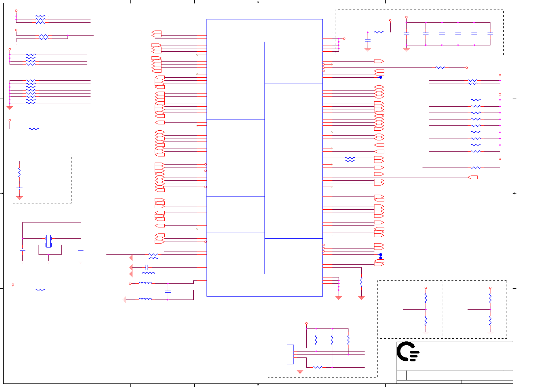Select the horizontal resistor in the bottom connector box
This screenshot has width=555, height=392.
318,367
